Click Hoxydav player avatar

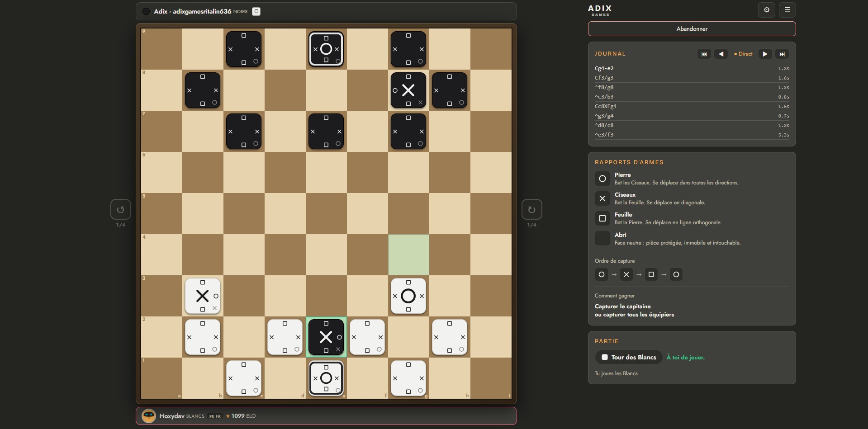point(149,416)
